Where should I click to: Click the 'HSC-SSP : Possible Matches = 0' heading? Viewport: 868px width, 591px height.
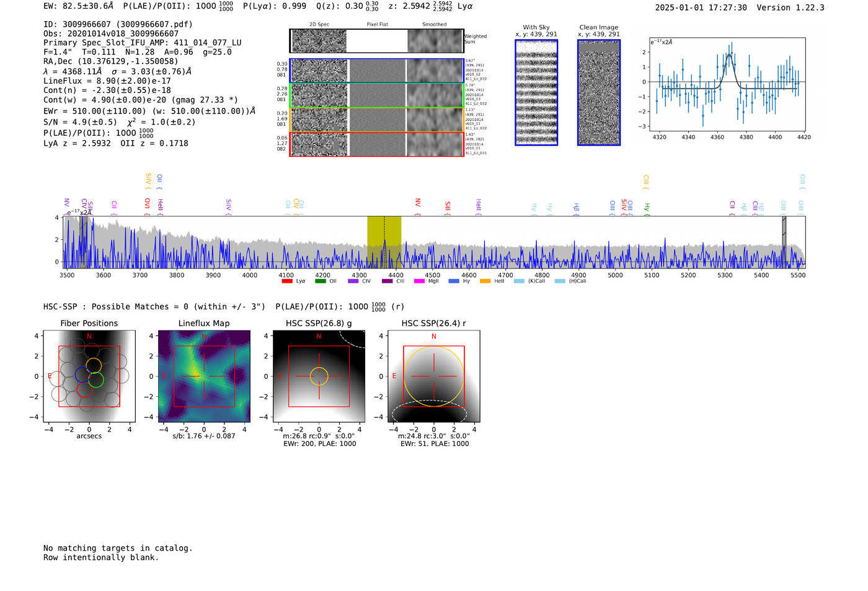point(116,307)
